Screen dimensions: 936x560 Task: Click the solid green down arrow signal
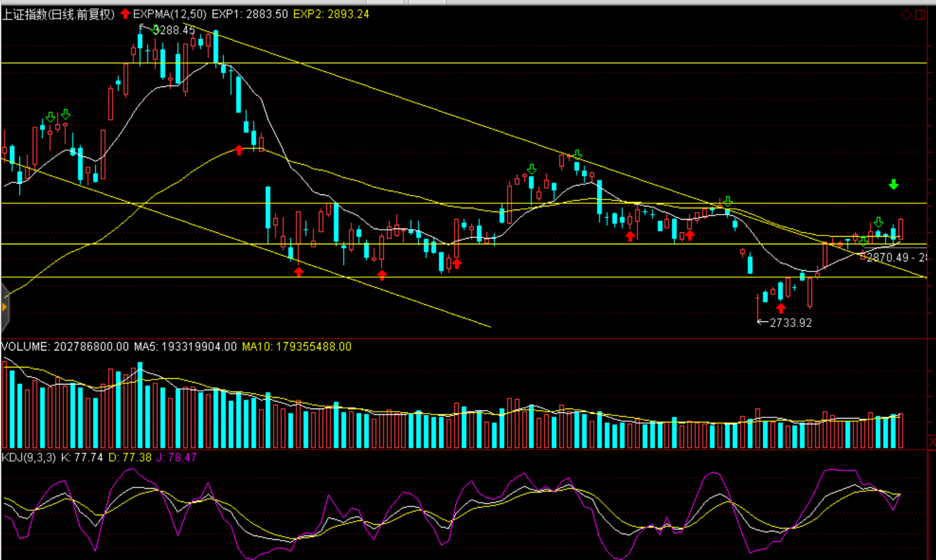point(893,184)
